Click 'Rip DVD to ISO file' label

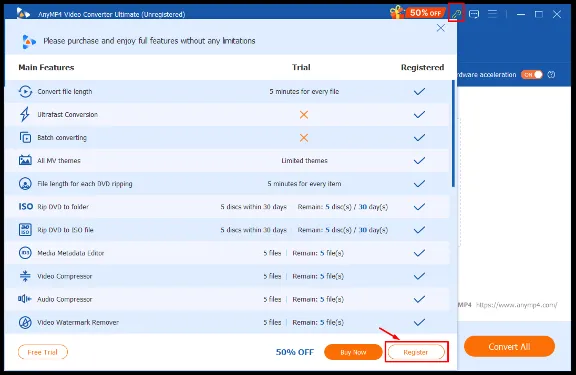coord(65,230)
